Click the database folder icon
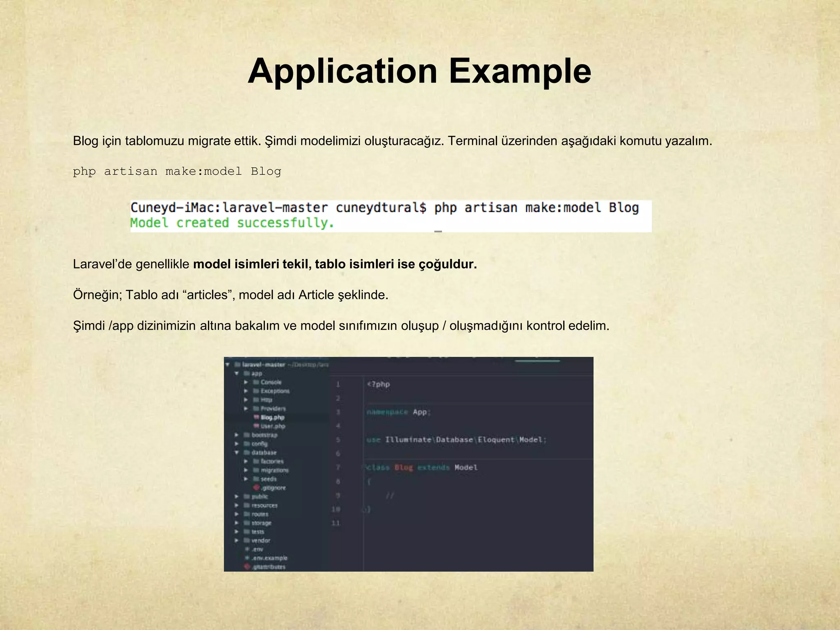 (x=247, y=452)
